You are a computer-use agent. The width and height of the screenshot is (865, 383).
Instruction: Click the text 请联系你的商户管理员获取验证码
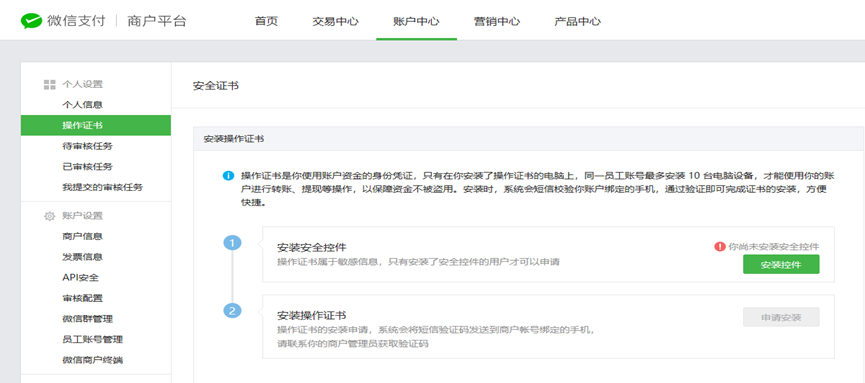353,343
